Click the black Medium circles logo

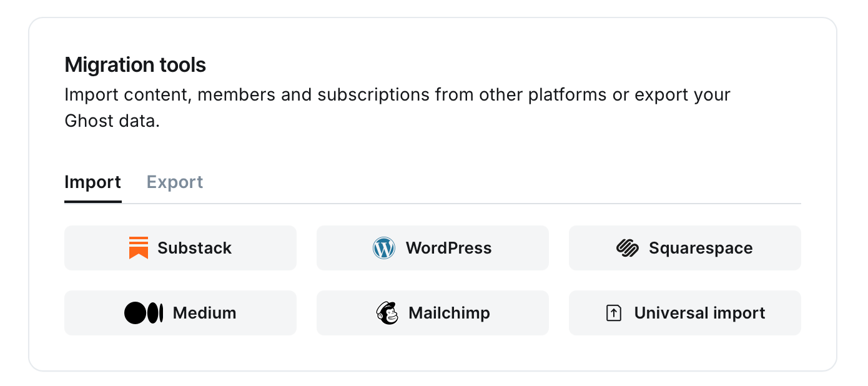144,313
